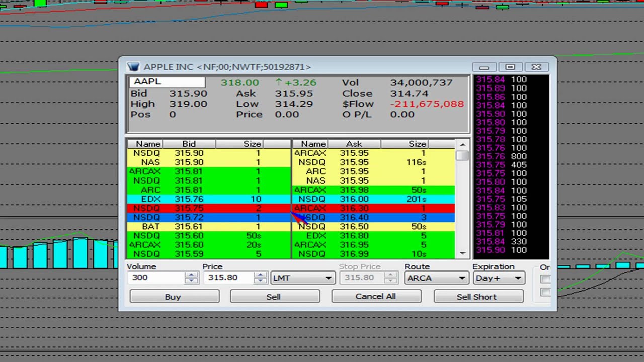Click the High value 319.00
The image size is (644, 362).
click(x=188, y=104)
